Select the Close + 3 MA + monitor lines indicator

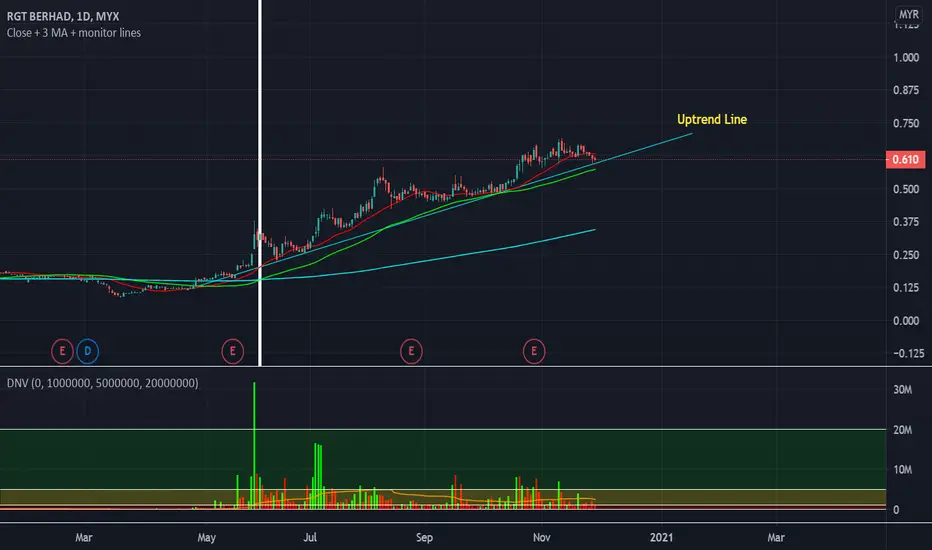[74, 33]
